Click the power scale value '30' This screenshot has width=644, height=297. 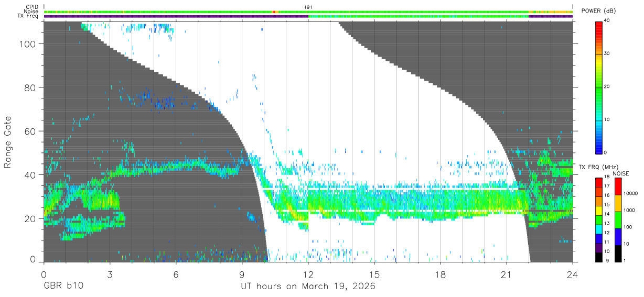pyautogui.click(x=608, y=54)
